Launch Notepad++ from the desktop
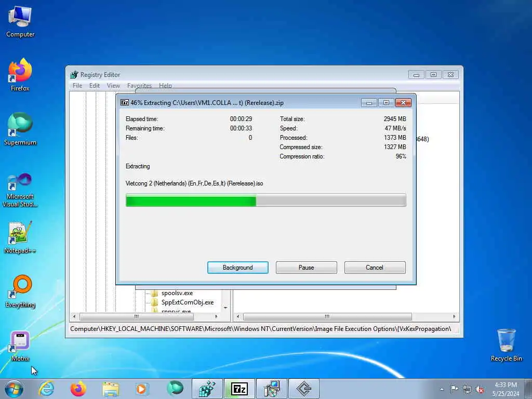 [20, 237]
